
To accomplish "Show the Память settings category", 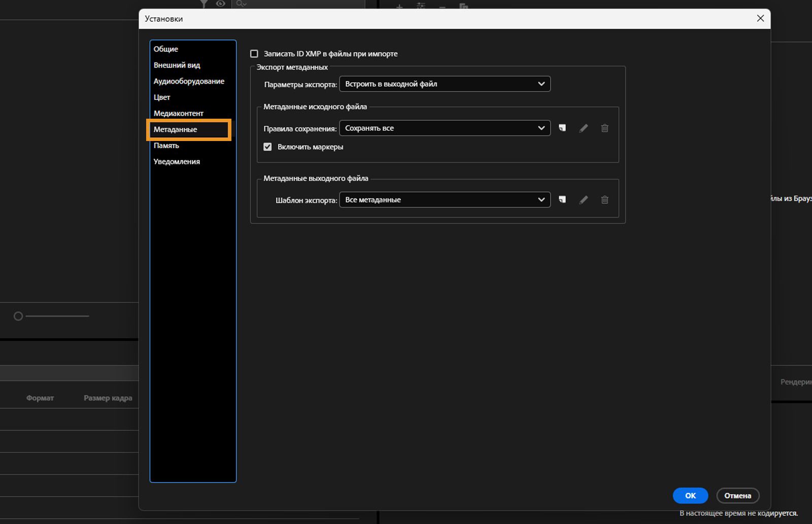I will pyautogui.click(x=166, y=146).
